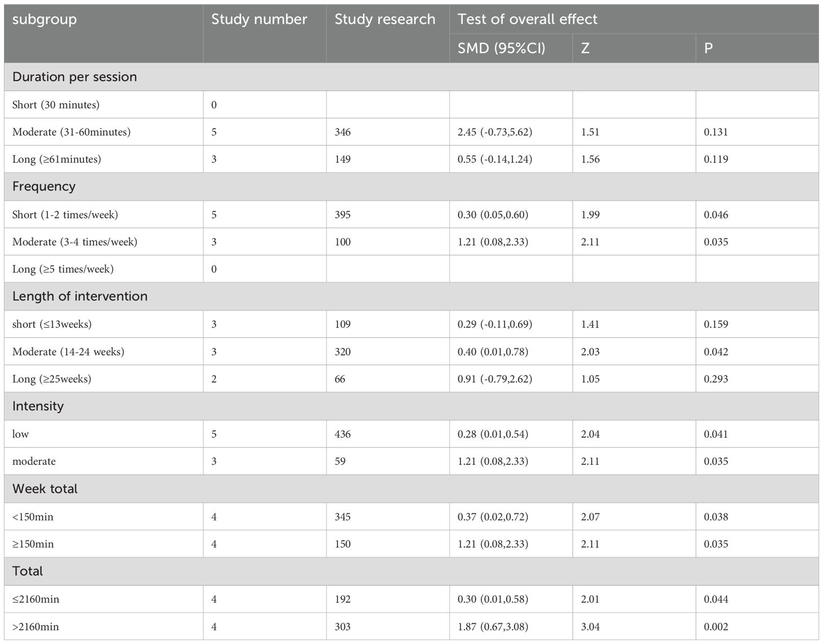Image resolution: width=823 pixels, height=644 pixels.
Task: Click the P value 0.041
Action: 716,434
